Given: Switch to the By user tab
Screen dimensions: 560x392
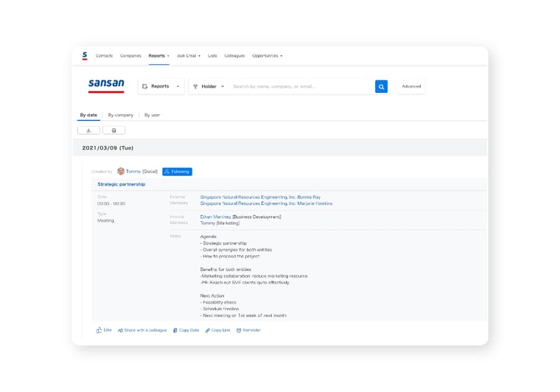Looking at the screenshot, I should point(152,115).
